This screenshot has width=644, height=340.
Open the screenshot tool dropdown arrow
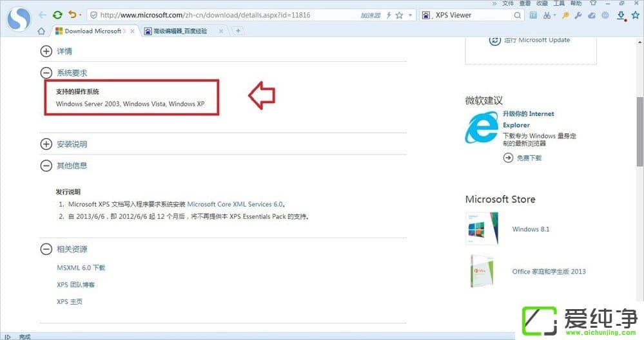(x=554, y=15)
